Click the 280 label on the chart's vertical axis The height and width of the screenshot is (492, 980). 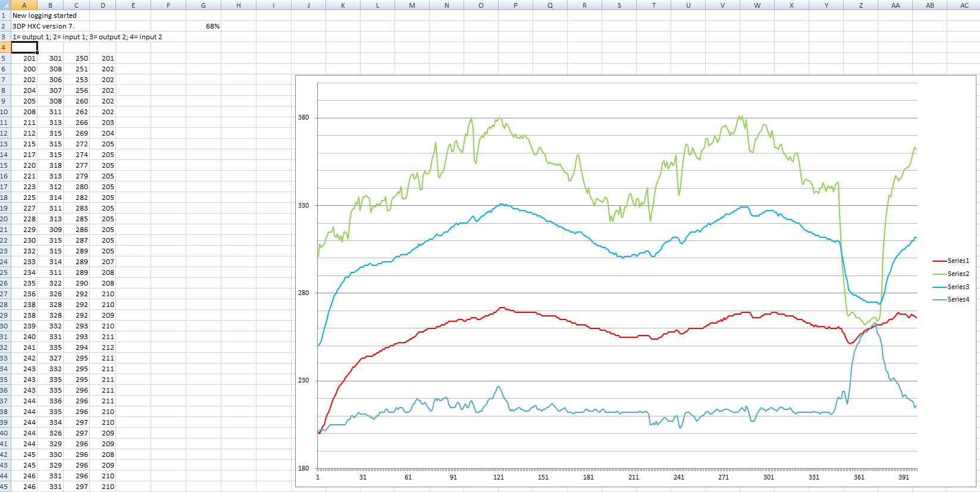click(x=303, y=293)
